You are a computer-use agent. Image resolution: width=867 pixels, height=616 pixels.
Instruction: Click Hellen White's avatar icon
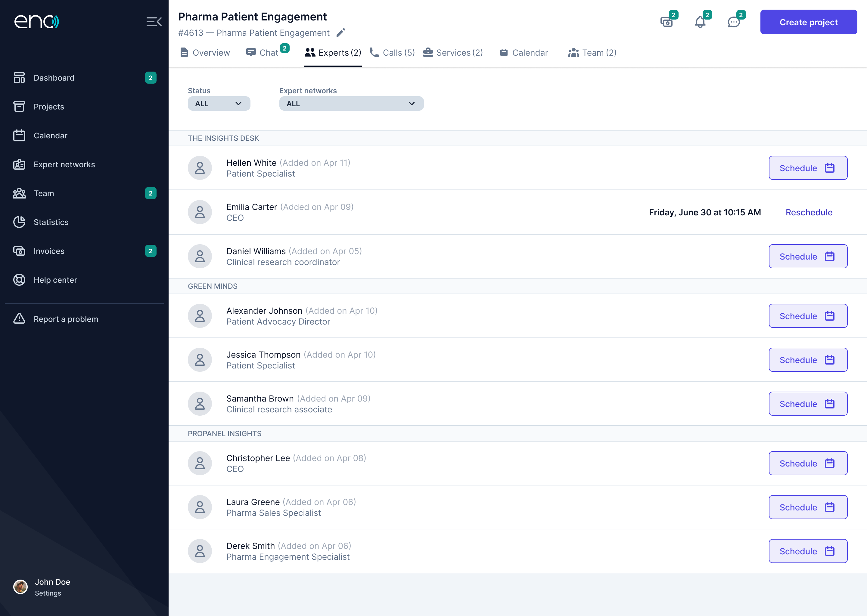click(x=200, y=168)
